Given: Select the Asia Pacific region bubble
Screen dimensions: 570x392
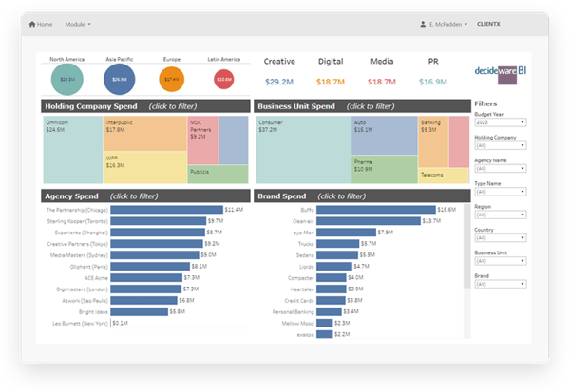Looking at the screenshot, I should tap(120, 79).
